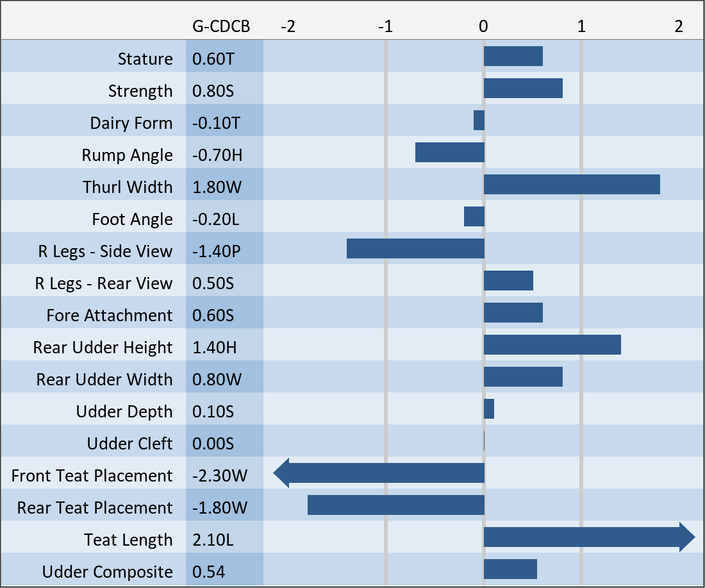705x588 pixels.
Task: Click the axis label 2 in header
Action: (x=678, y=26)
